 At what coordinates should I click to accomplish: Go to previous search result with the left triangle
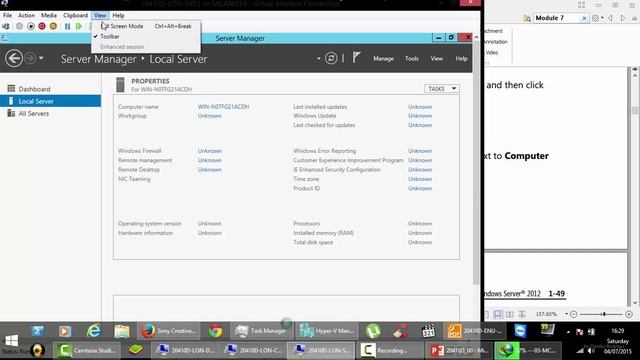click(611, 18)
